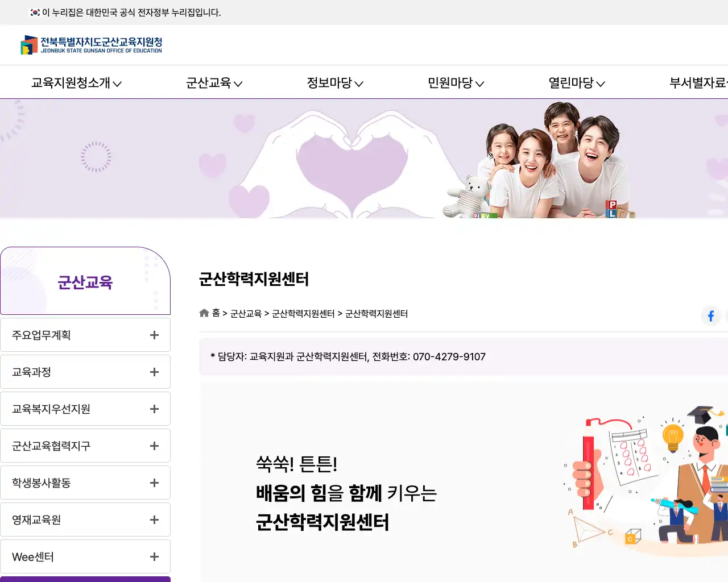Image resolution: width=728 pixels, height=582 pixels.
Task: Expand the 군산교육협력지구 sidebar section
Action: tap(154, 445)
